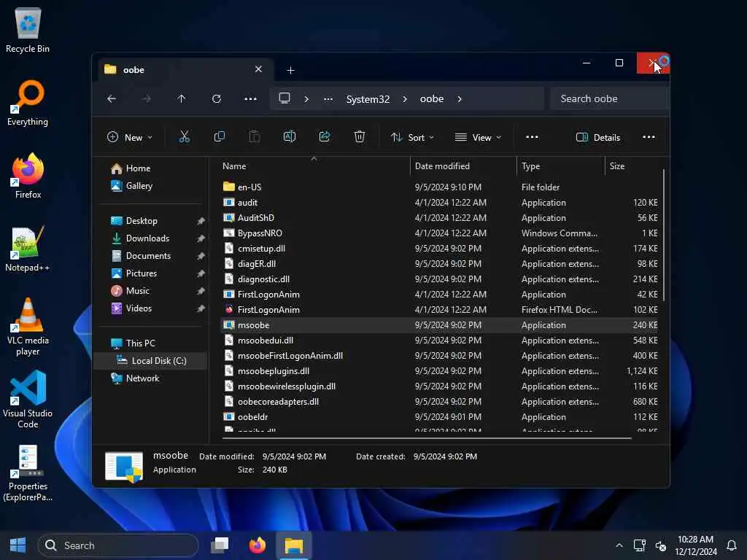747x560 pixels.
Task: Open Recycle Bin on desktop
Action: coord(28,31)
